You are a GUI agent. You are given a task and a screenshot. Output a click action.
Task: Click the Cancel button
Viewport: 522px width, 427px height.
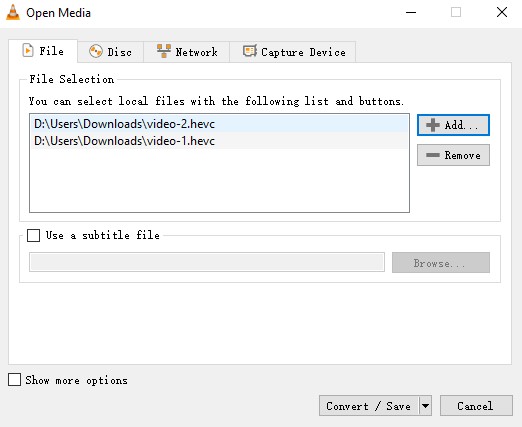tap(476, 406)
